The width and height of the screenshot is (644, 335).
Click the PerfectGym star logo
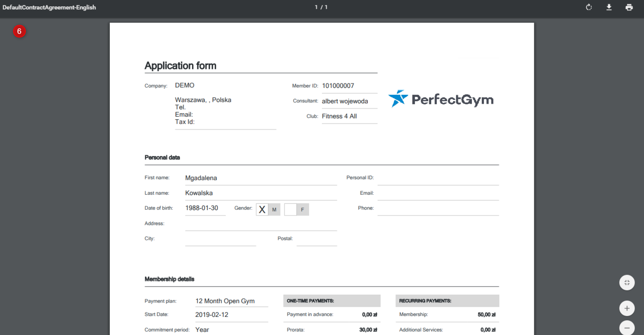(398, 99)
